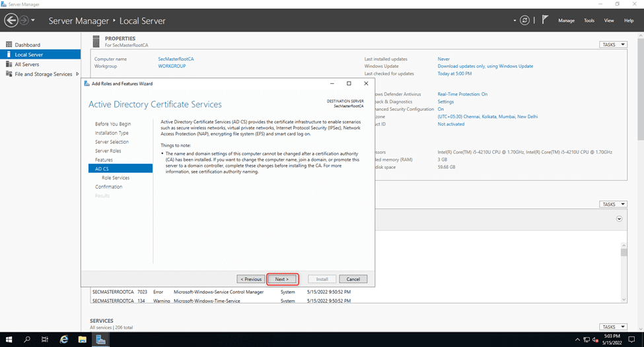Go to Features wizard step
The width and height of the screenshot is (644, 347).
click(x=104, y=160)
